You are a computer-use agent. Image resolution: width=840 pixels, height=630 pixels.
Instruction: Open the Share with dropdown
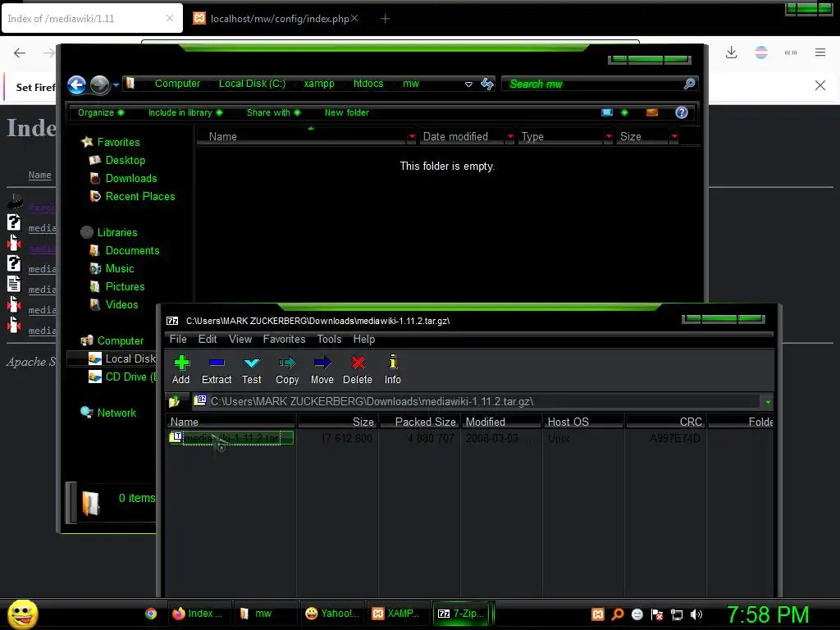(273, 112)
